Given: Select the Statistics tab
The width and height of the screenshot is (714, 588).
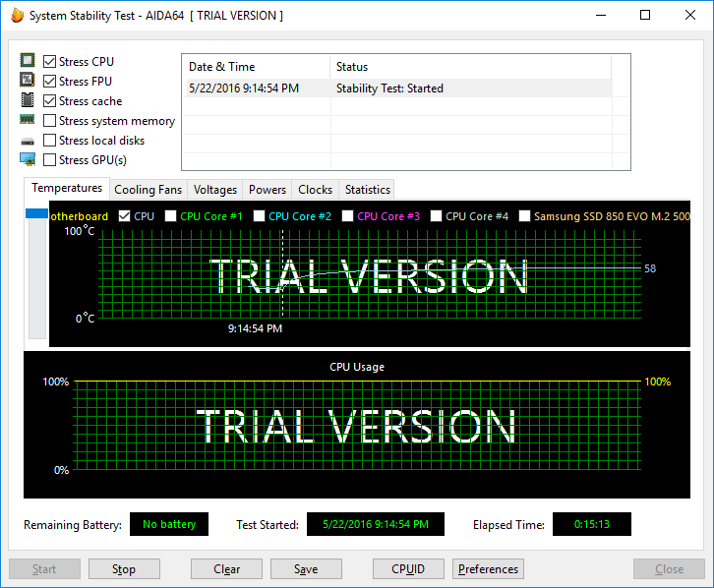Looking at the screenshot, I should [x=368, y=190].
